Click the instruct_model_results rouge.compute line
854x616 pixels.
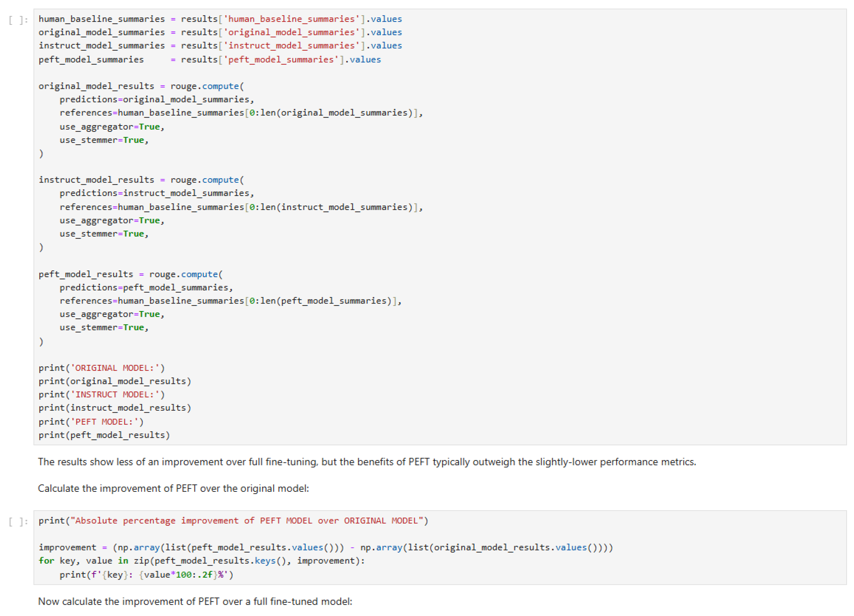pyautogui.click(x=141, y=180)
